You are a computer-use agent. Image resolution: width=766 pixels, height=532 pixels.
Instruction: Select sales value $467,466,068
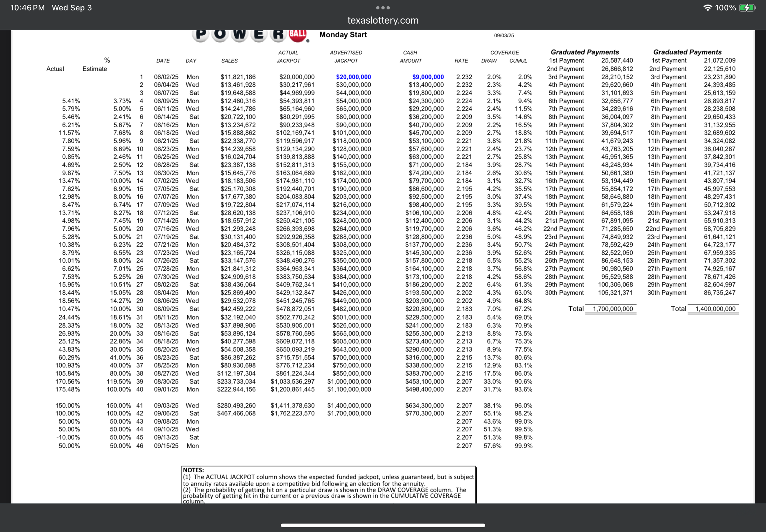(236, 413)
